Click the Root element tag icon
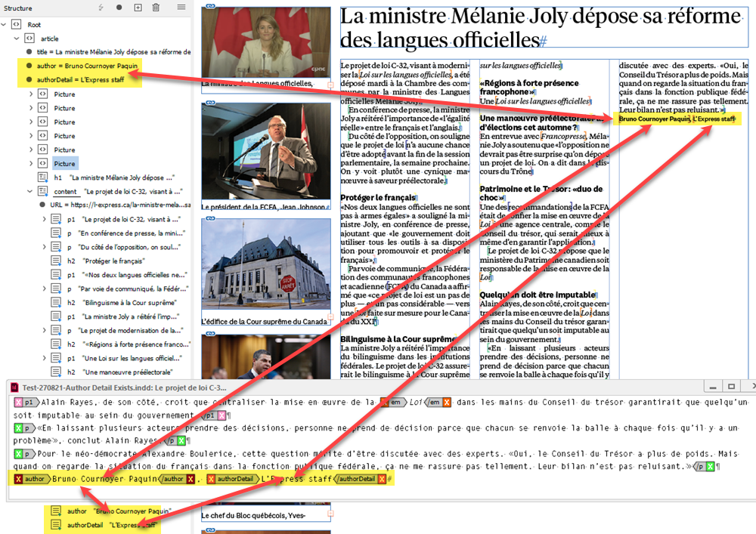 (17, 24)
